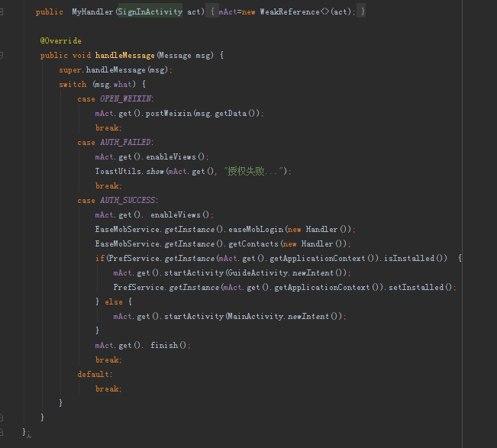Viewport: 497px width, 448px height.
Task: Click fold-end marker at handleMessage closing brace
Action: [2, 417]
